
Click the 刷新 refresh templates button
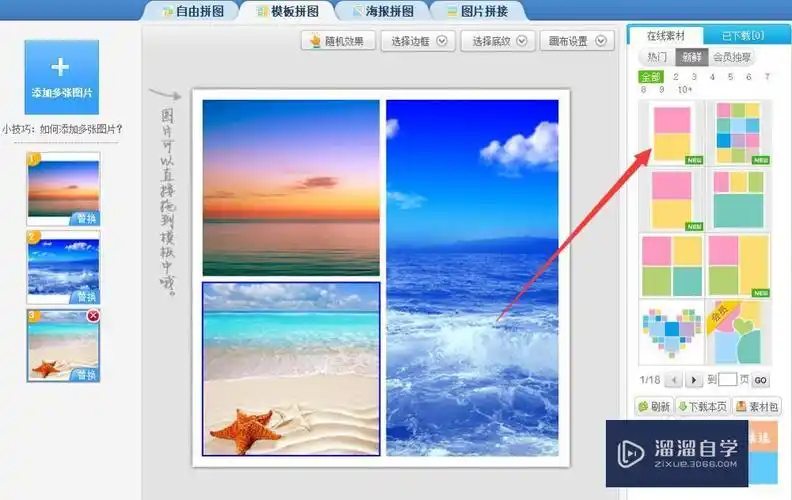(x=654, y=407)
